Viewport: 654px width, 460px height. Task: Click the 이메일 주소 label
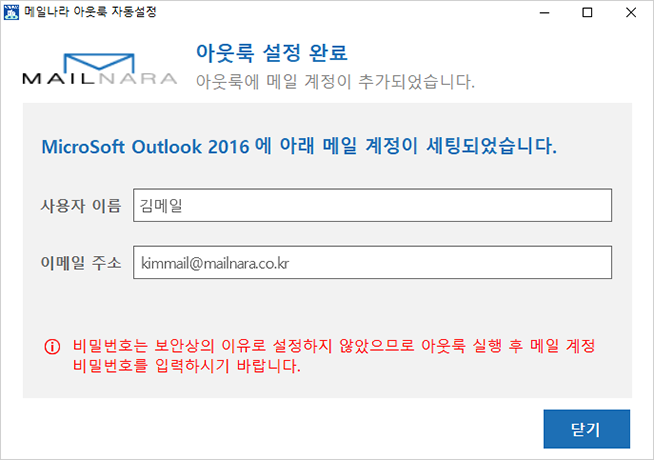point(81,263)
